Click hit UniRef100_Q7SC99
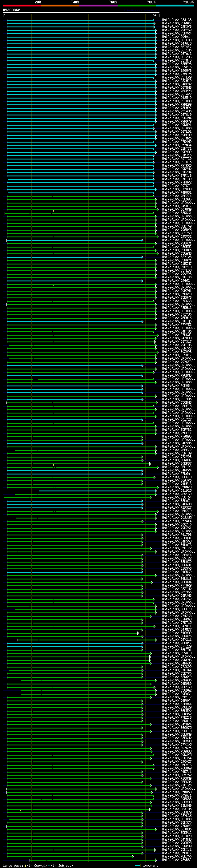Viewport: 197px width, 868px height. click(177, 667)
